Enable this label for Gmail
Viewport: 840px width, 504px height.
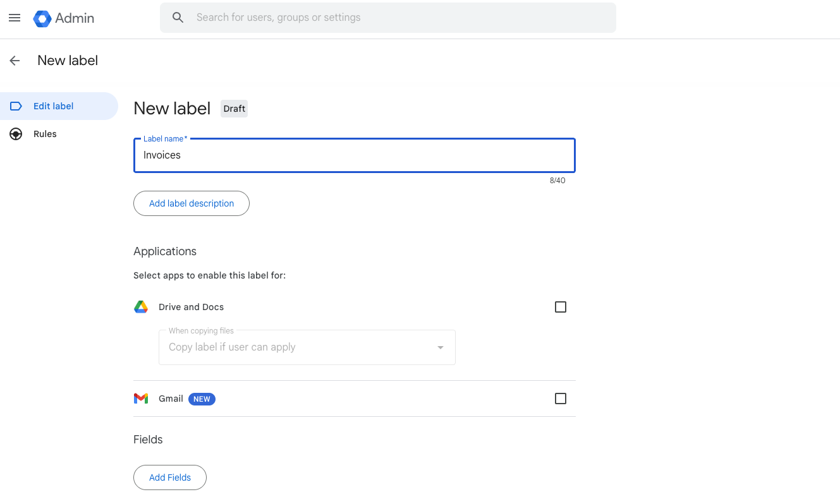[x=561, y=399]
